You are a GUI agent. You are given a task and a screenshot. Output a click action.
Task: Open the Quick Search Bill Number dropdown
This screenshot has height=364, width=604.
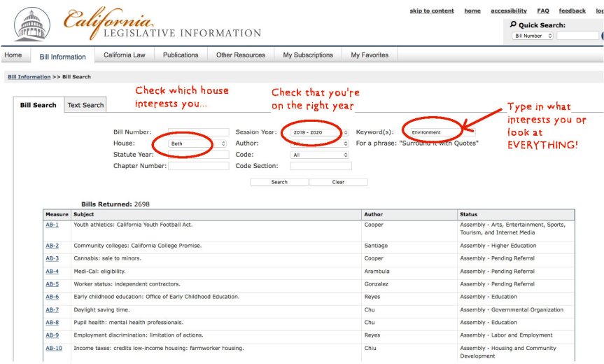pos(533,36)
